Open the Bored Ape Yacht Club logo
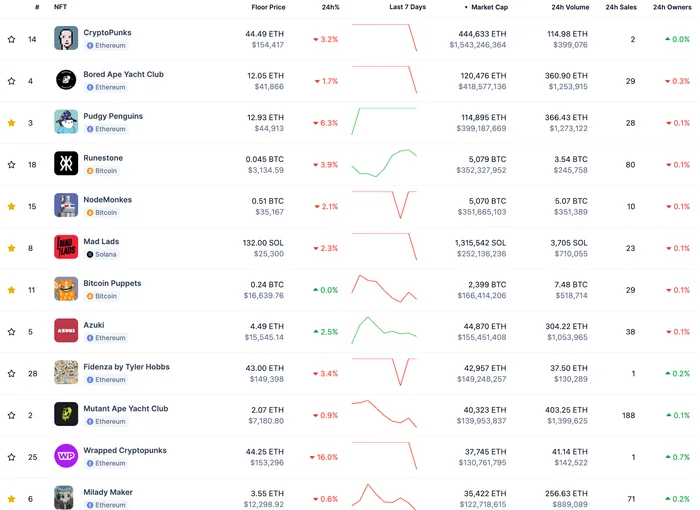 coord(66,80)
